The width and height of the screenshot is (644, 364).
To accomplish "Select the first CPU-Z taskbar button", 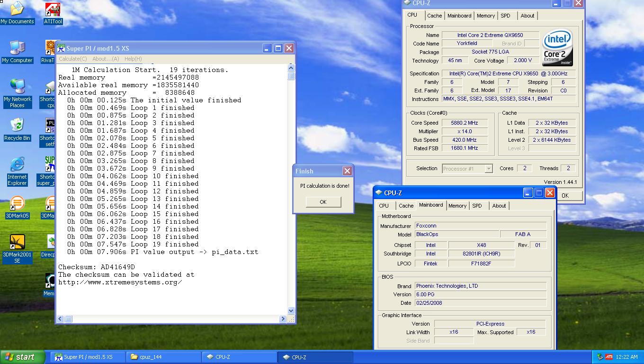I will 240,357.
